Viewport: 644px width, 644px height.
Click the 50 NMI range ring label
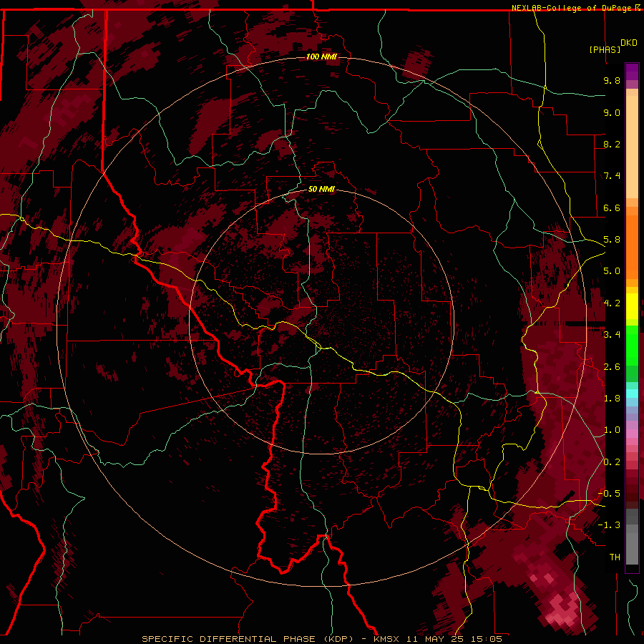coord(321,189)
